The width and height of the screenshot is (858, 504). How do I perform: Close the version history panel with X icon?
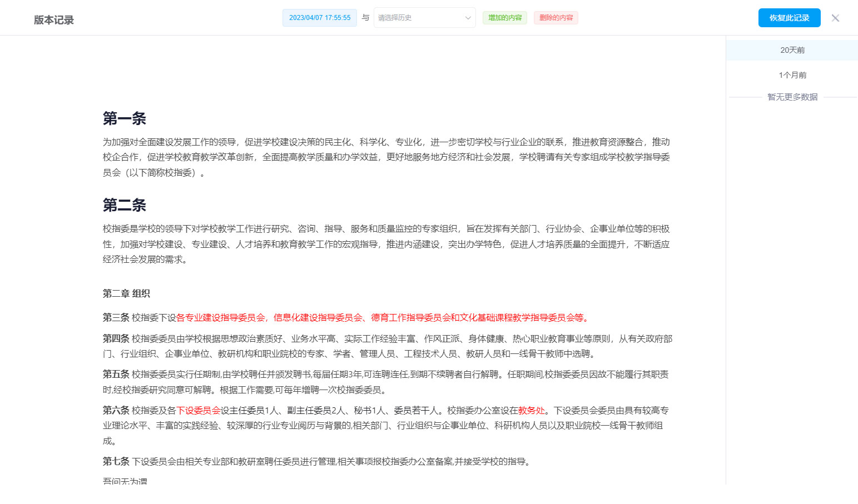point(835,18)
